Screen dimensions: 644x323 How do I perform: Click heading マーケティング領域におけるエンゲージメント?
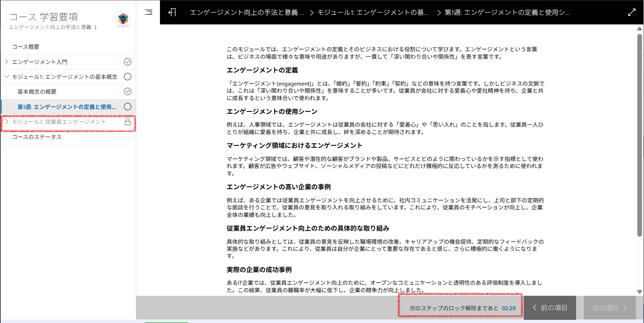(295, 145)
